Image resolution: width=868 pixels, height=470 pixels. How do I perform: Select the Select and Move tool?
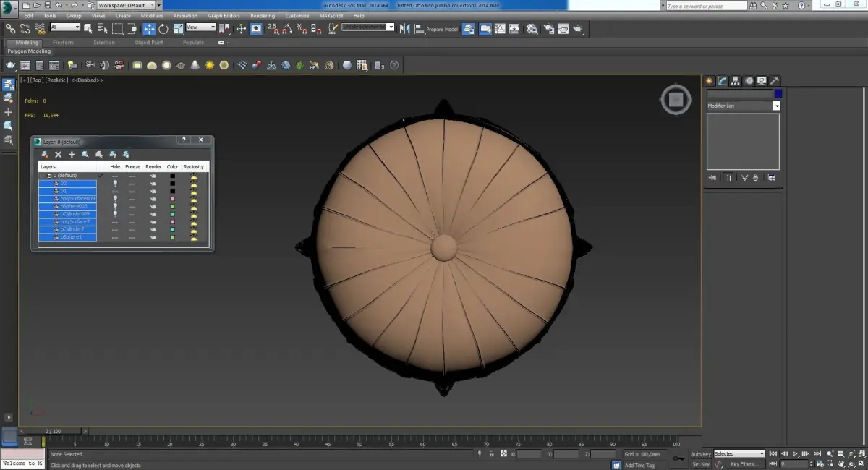(x=149, y=29)
